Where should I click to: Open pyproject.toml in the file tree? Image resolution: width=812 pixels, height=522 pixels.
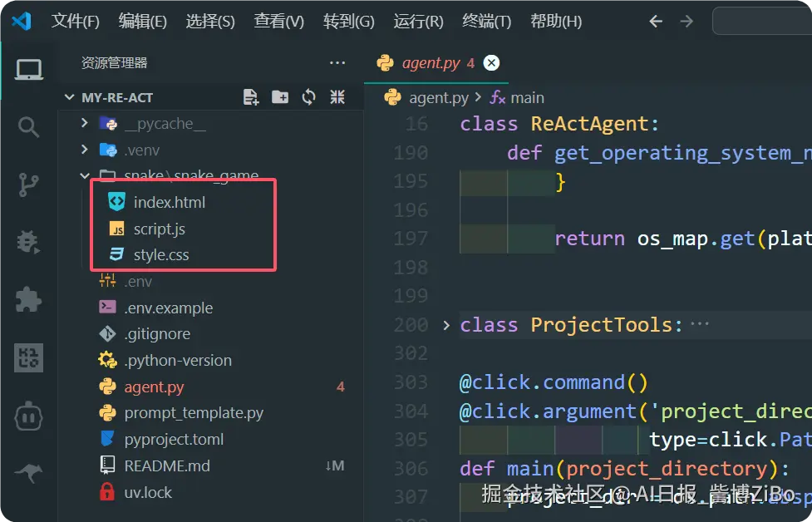tap(174, 439)
